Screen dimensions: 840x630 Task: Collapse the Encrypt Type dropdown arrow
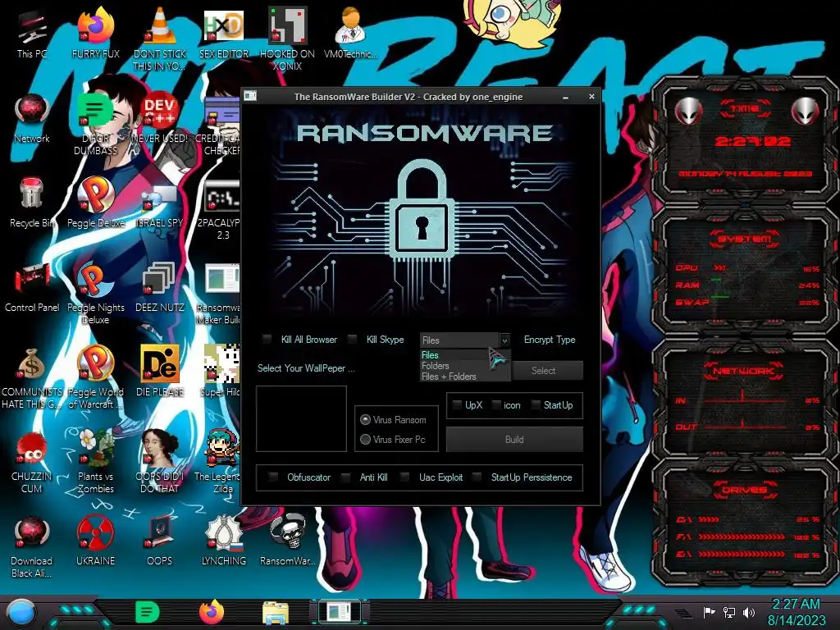click(x=504, y=340)
